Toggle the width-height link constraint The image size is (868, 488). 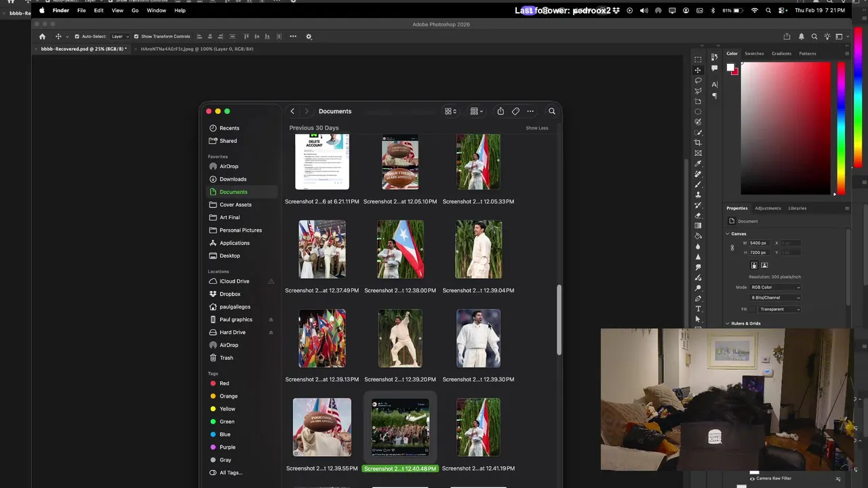(732, 247)
